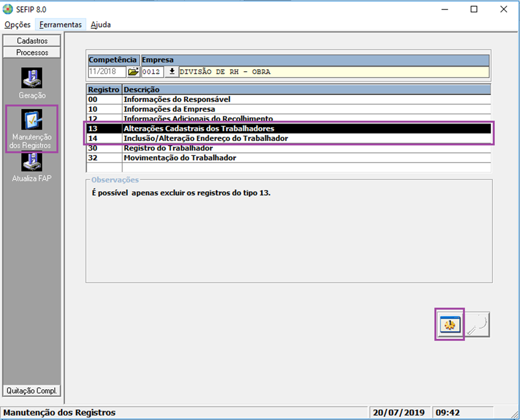Click the SEFIP 8.0 title bar icon

tap(8, 9)
